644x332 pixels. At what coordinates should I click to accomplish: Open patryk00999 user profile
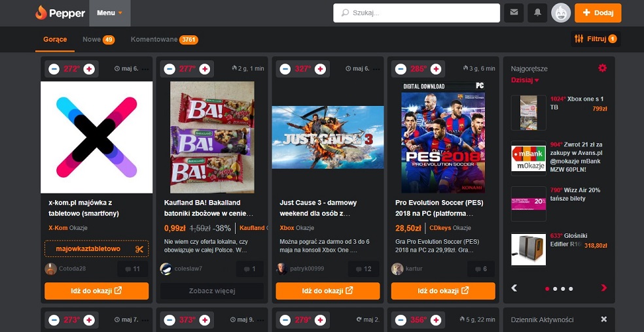tap(300, 269)
